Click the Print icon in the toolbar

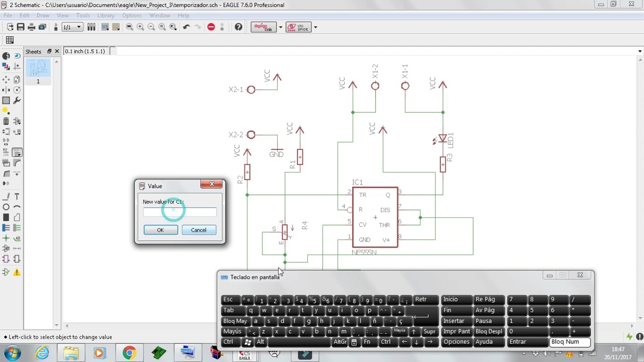click(32, 27)
